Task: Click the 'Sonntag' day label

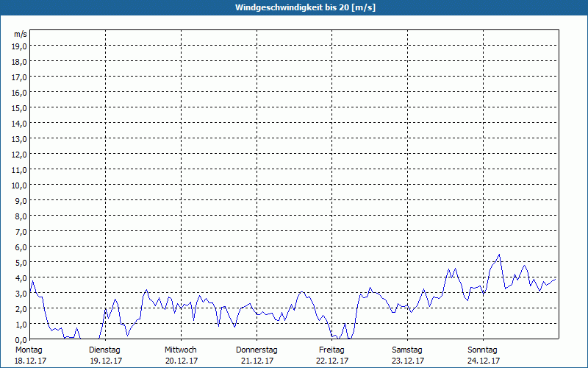Action: coord(482,350)
